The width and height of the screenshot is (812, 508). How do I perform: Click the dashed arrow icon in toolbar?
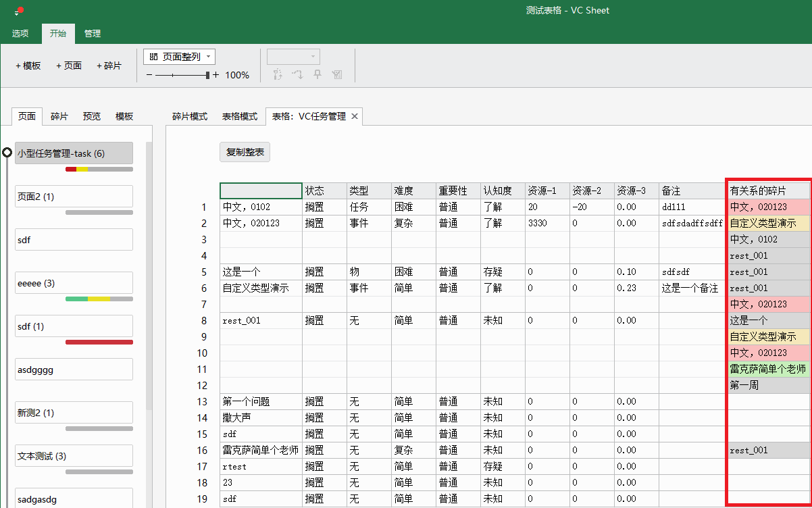297,74
